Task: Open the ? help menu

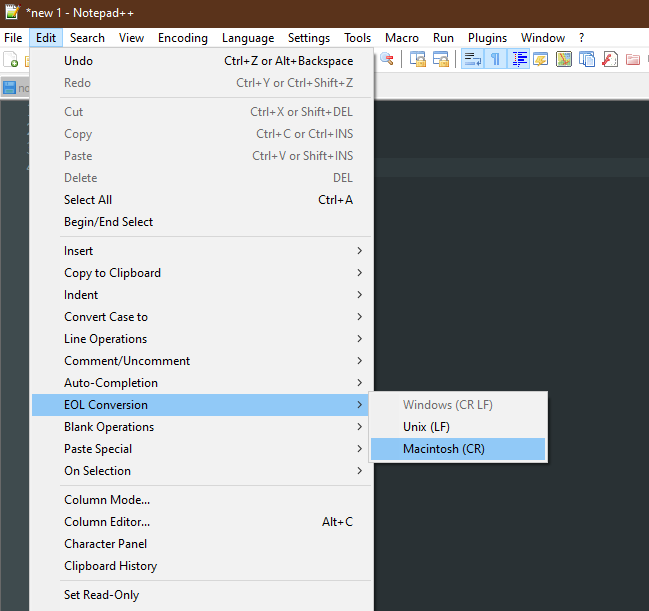Action: click(582, 38)
